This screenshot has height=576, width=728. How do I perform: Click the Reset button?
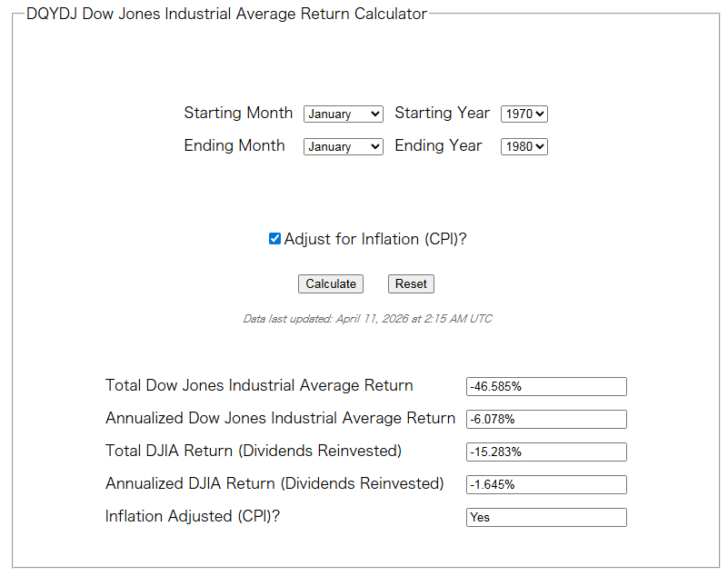pyautogui.click(x=411, y=283)
